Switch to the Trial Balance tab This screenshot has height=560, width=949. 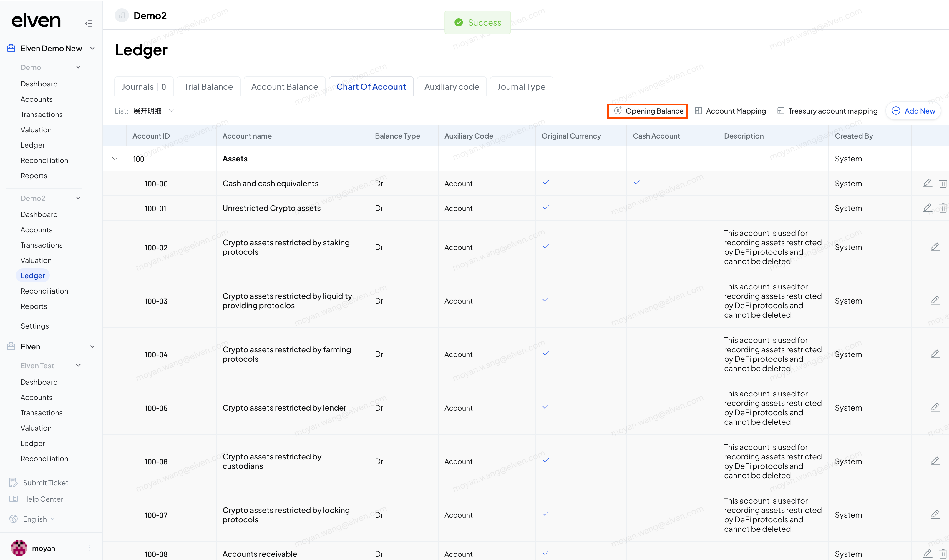click(x=208, y=87)
